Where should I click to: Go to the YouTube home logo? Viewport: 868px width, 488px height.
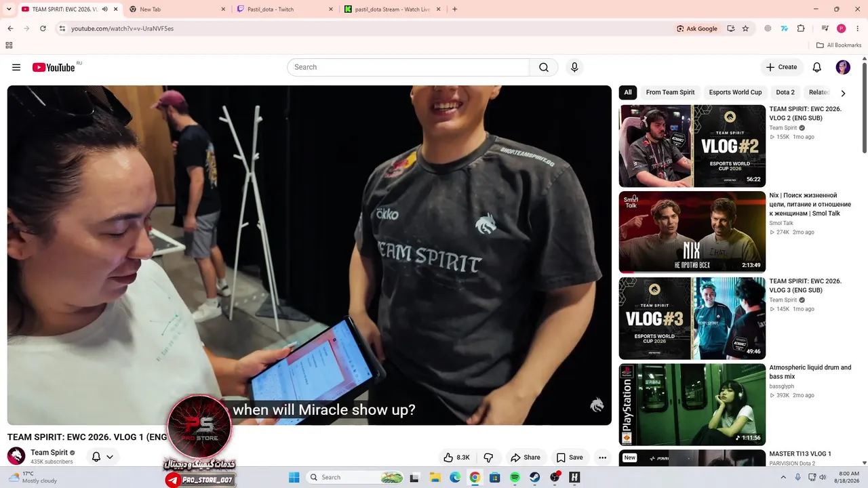54,67
